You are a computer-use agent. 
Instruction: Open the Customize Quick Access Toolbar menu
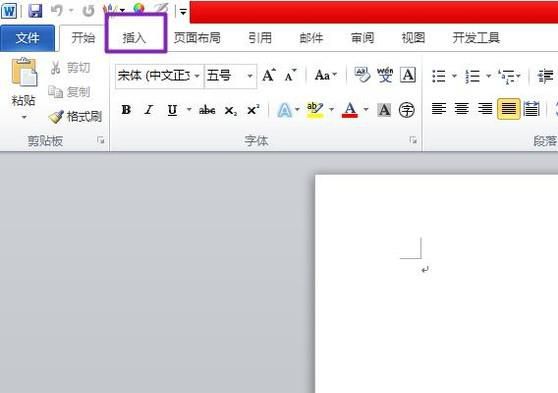point(183,12)
